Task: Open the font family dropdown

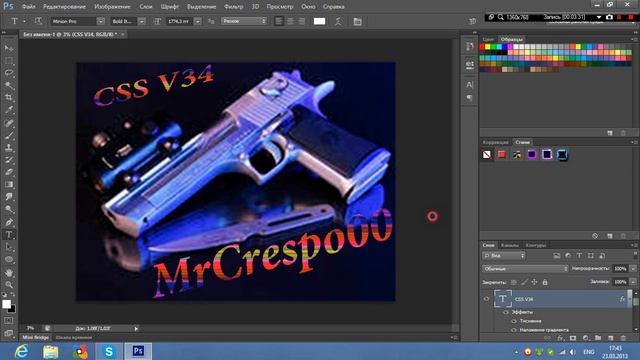Action: click(x=100, y=21)
